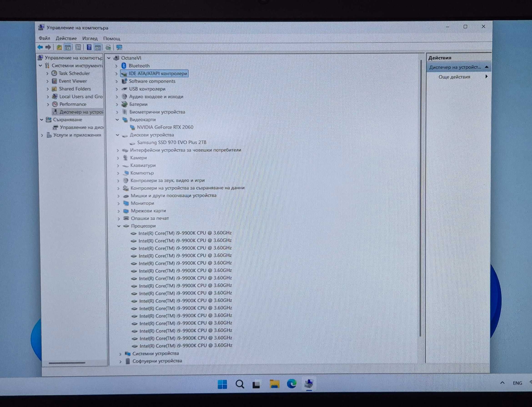Expand the Системни устройства node
This screenshot has width=532, height=407.
tap(120, 354)
